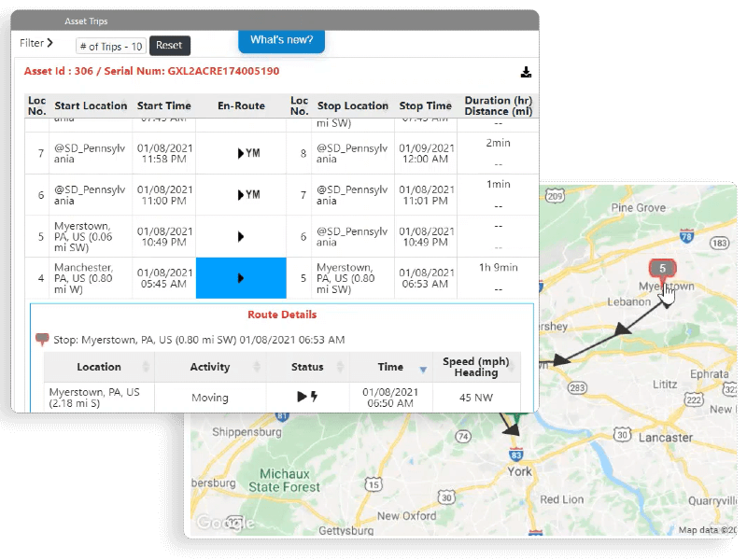Click the red stop marker icon in Route Details
747x560 pixels.
click(42, 340)
